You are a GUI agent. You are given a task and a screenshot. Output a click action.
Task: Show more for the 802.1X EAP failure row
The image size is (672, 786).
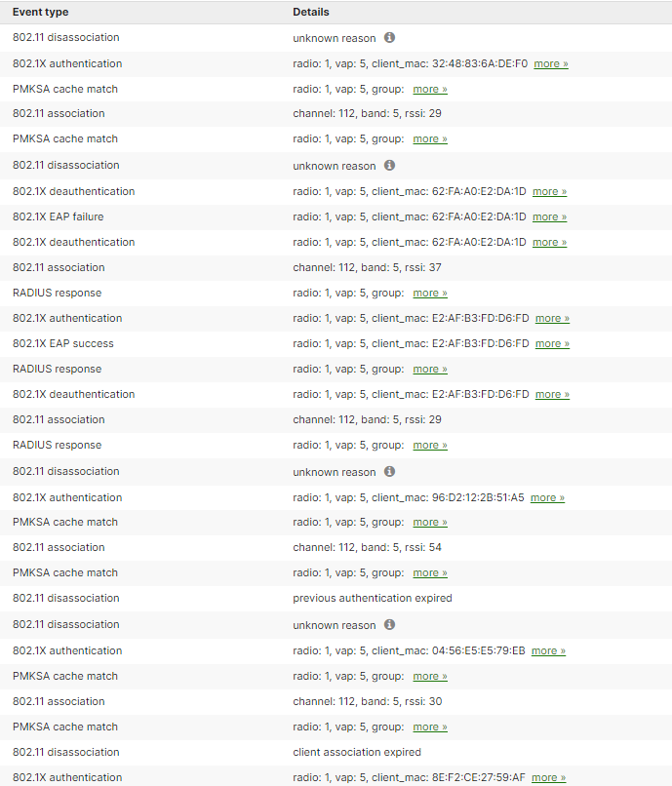click(x=549, y=217)
